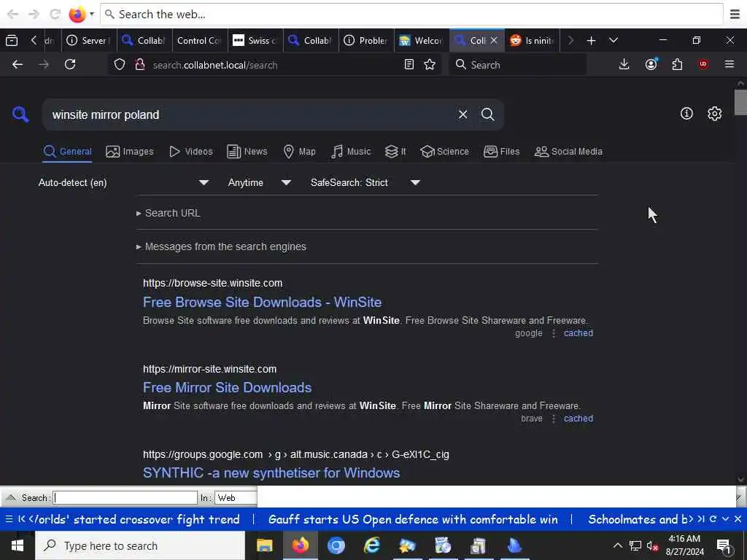
Task: Click the SearXNG logo magnifier
Action: [20, 114]
